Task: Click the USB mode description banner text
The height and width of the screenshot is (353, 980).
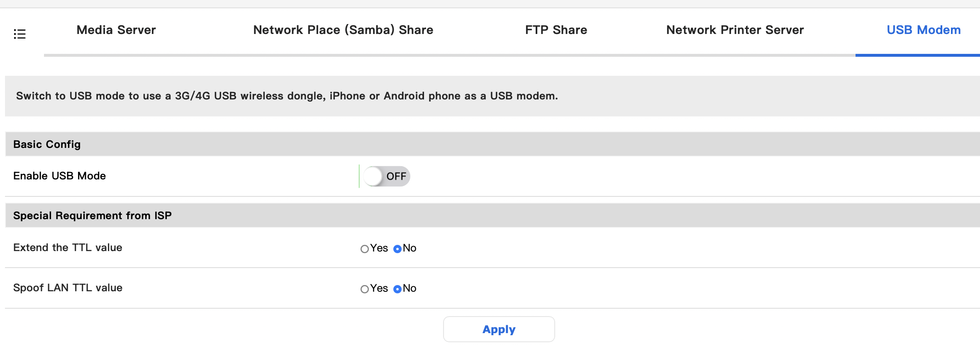Action: [287, 96]
